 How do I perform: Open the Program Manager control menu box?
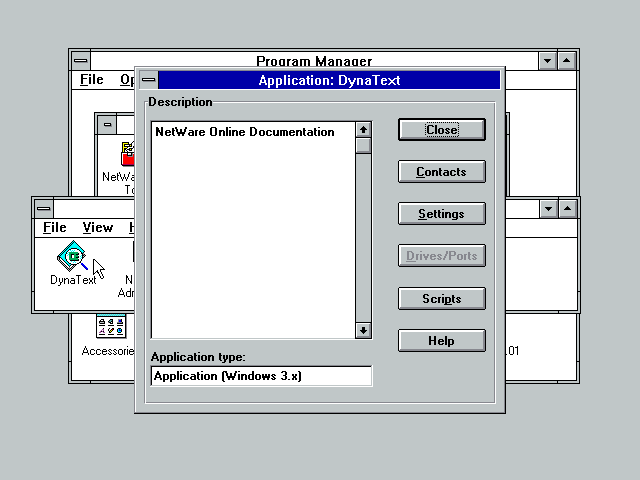81,61
